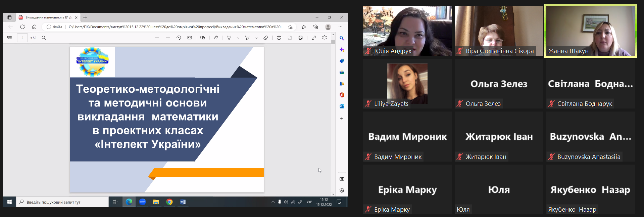Select Віра Степанівна Сікора video tile

[x=499, y=31]
